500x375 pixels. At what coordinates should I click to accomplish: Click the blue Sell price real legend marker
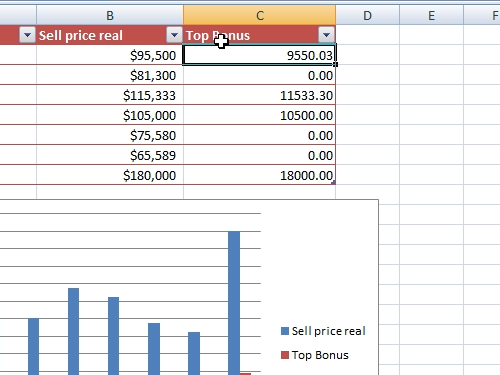285,331
